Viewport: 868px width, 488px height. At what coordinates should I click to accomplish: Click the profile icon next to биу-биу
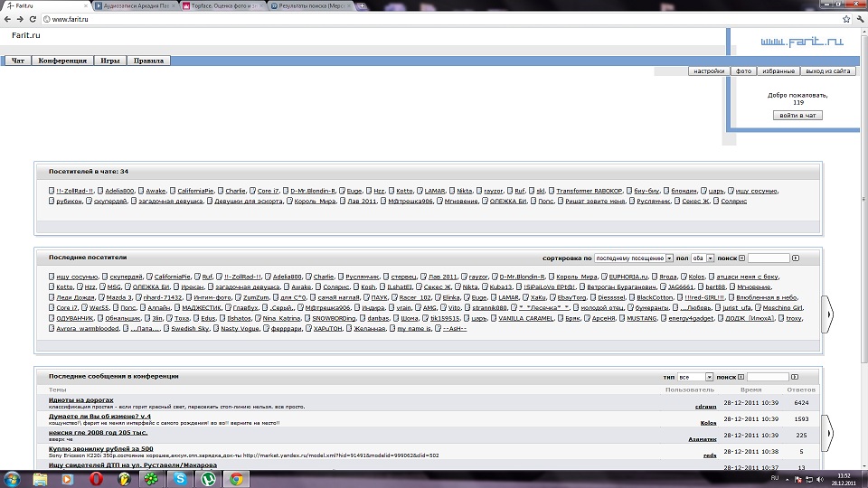(629, 191)
